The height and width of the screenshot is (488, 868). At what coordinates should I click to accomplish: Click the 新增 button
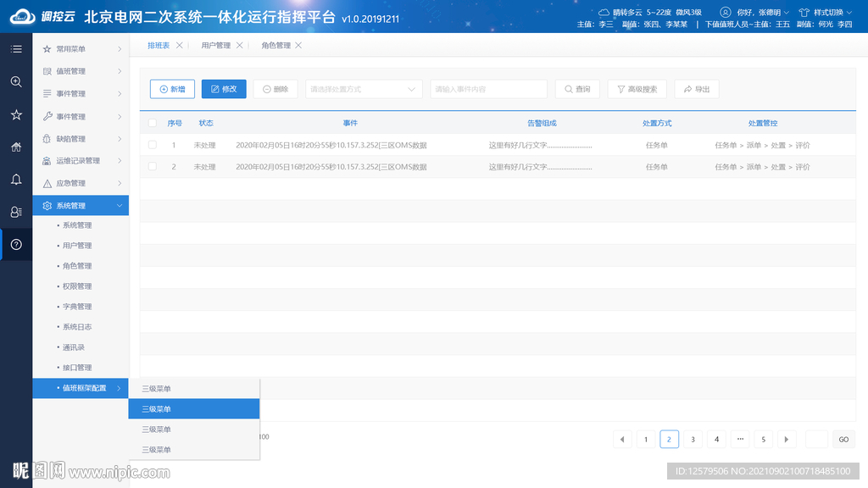[x=172, y=89]
